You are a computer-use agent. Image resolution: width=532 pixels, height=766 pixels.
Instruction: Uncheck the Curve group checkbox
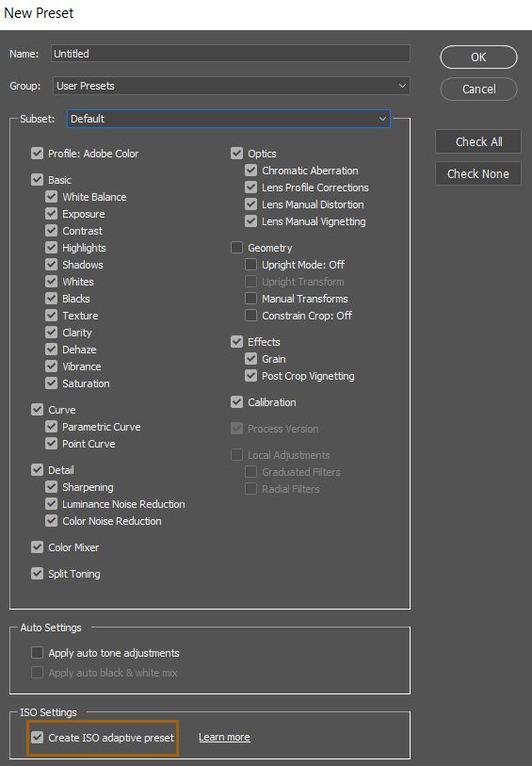point(37,409)
